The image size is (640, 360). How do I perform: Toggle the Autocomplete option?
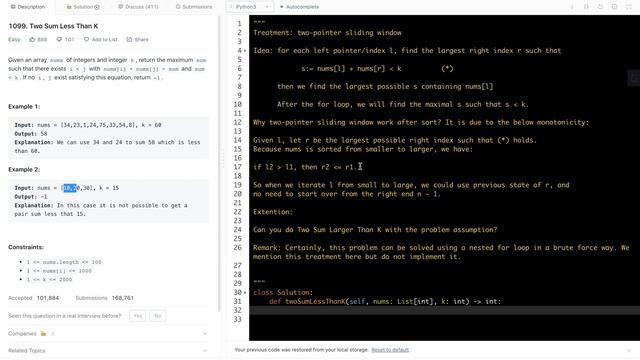(x=300, y=7)
